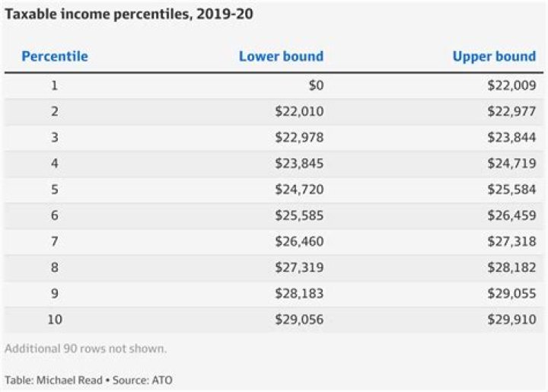The image size is (548, 392).
Task: Click the $23,844 upper bound cell
Action: pyautogui.click(x=511, y=138)
